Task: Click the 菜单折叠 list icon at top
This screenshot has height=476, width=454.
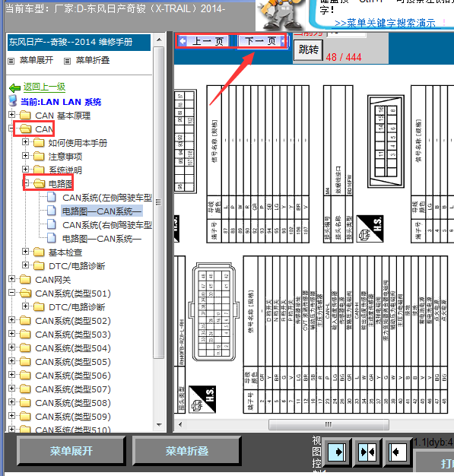Action: click(67, 61)
